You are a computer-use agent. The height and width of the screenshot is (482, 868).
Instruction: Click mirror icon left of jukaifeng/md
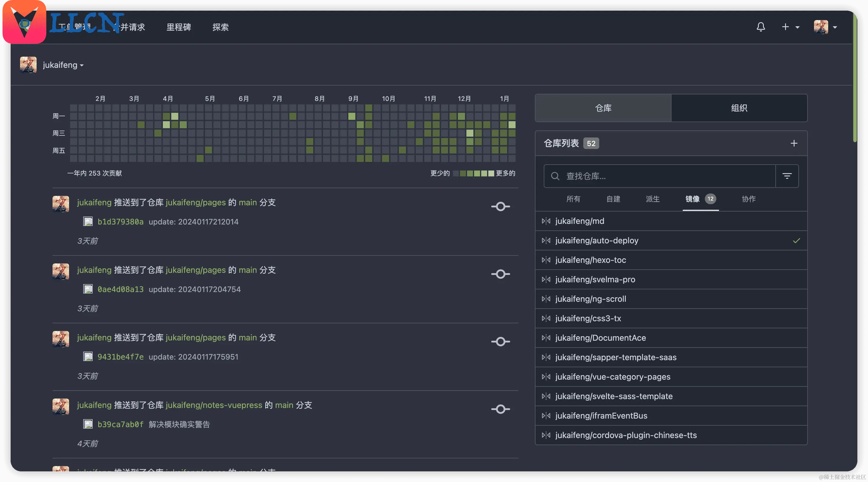tap(546, 221)
